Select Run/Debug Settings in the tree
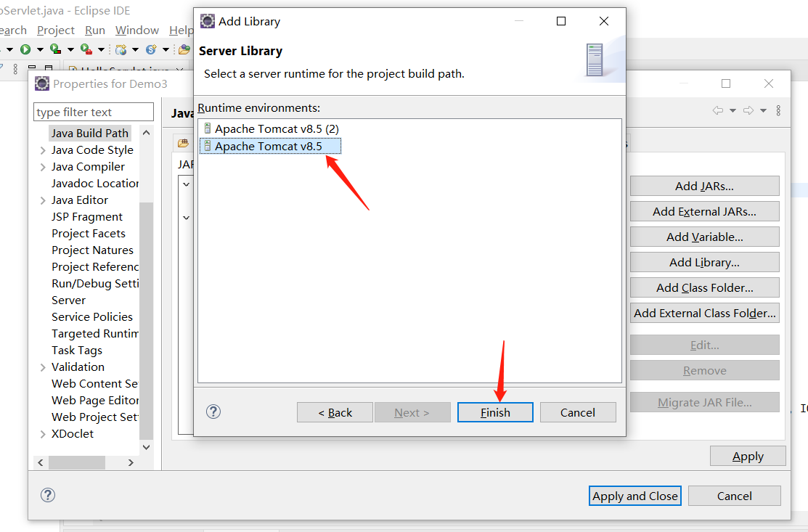This screenshot has width=808, height=532. (x=95, y=284)
